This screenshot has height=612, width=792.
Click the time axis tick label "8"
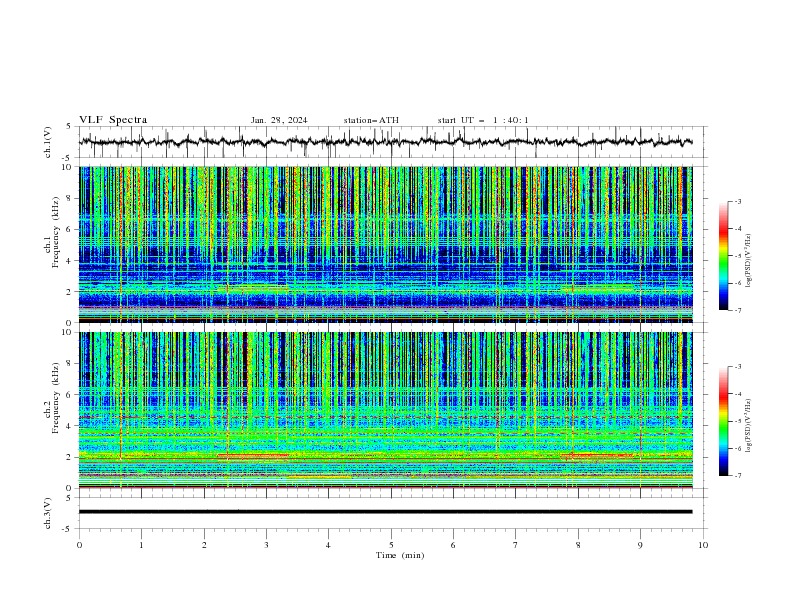578,545
